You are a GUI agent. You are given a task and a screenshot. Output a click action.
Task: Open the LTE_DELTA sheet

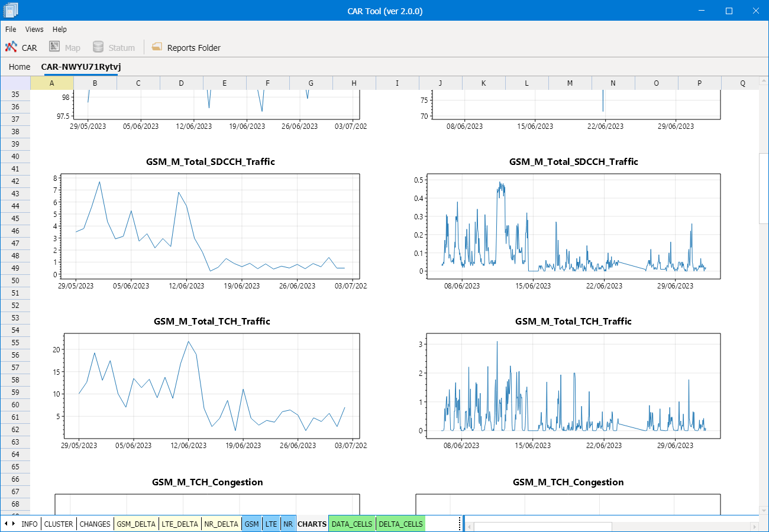click(180, 524)
